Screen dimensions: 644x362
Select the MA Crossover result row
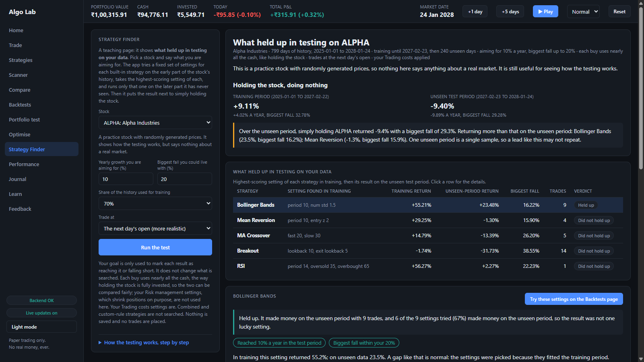tap(428, 236)
